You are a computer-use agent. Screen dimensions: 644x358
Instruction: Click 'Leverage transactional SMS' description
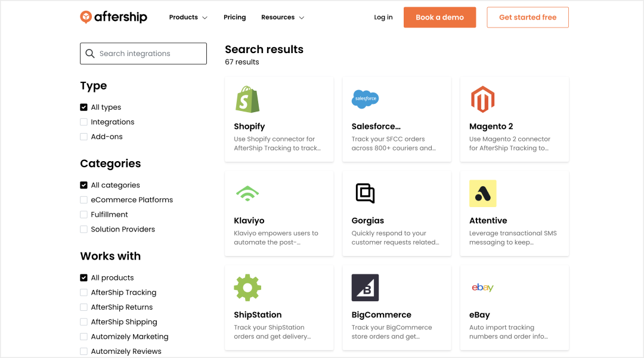coord(513,237)
